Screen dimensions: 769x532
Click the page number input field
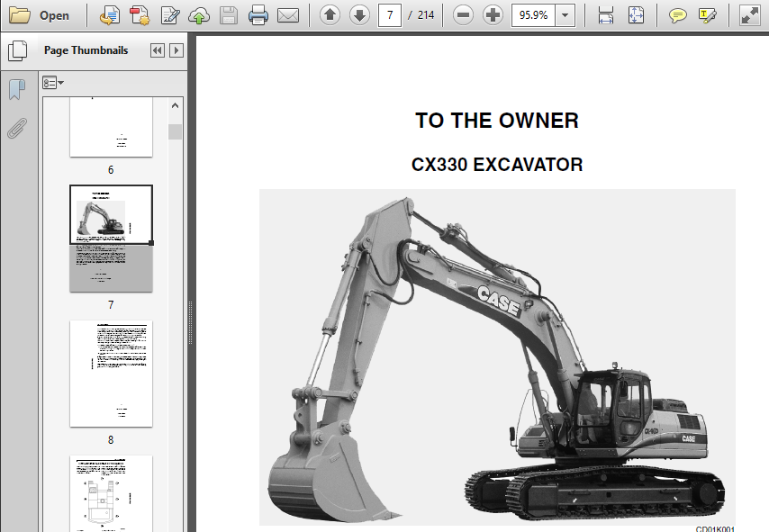coord(390,15)
